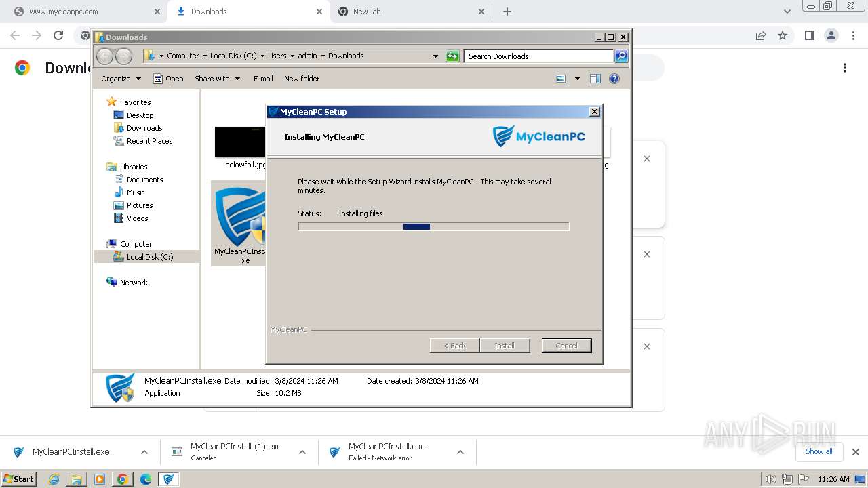868x488 pixels.
Task: Launch Internet Explorer from taskbar
Action: [54, 479]
